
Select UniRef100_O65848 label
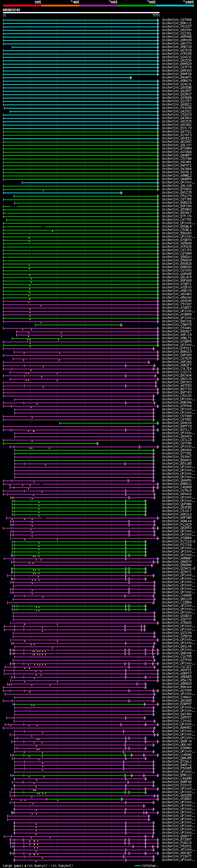click(177, 243)
